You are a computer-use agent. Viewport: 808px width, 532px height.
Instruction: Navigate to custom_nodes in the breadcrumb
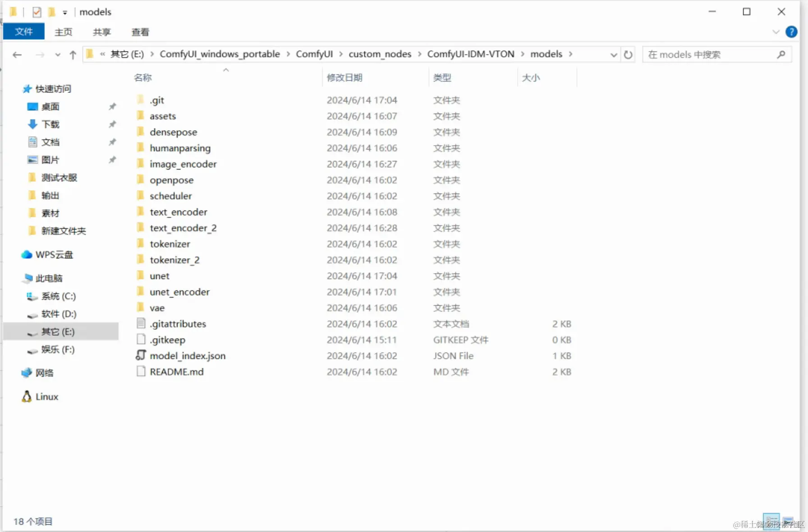(380, 54)
